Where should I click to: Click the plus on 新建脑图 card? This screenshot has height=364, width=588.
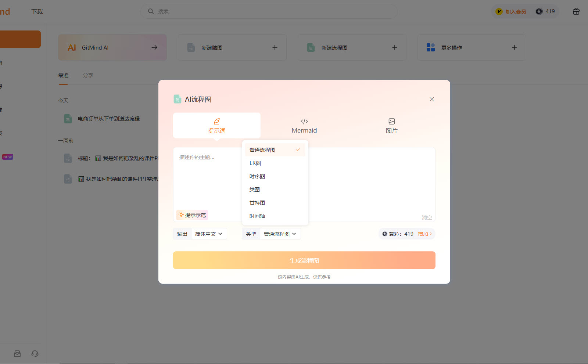click(275, 47)
